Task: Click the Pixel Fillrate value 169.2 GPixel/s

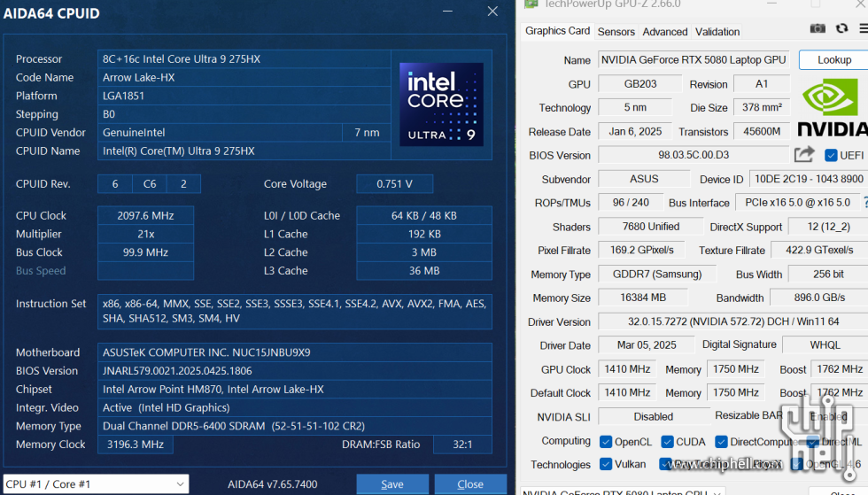Action: click(641, 250)
